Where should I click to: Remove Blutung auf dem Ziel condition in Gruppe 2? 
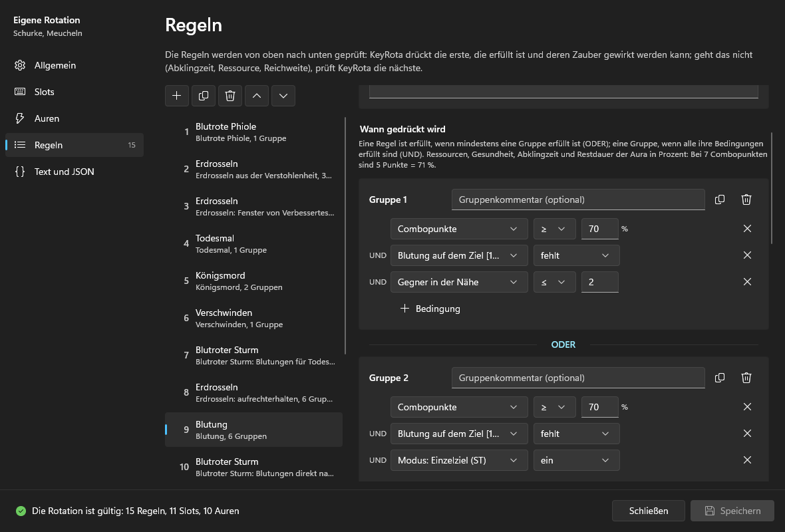click(x=747, y=434)
